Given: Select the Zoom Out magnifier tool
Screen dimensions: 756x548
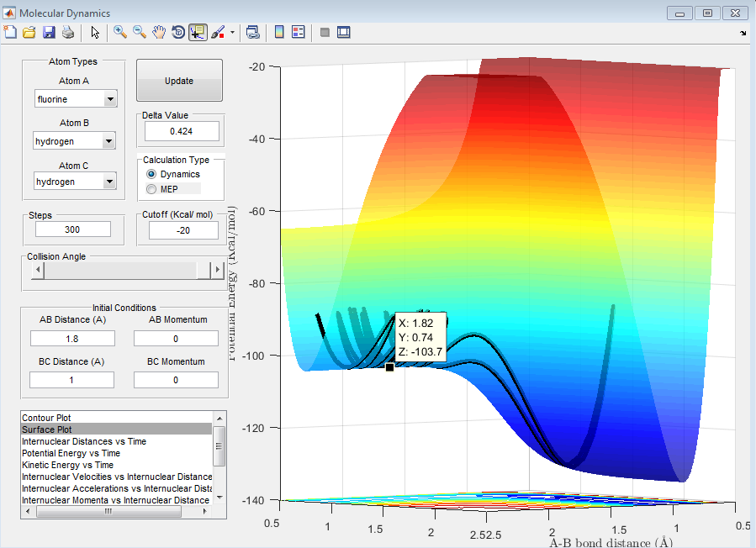Looking at the screenshot, I should click(140, 32).
